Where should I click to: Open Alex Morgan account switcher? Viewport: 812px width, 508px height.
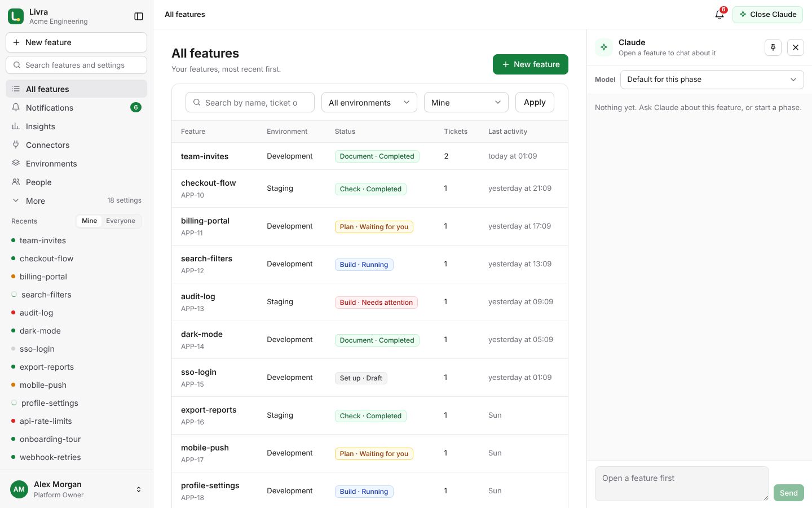(x=76, y=489)
